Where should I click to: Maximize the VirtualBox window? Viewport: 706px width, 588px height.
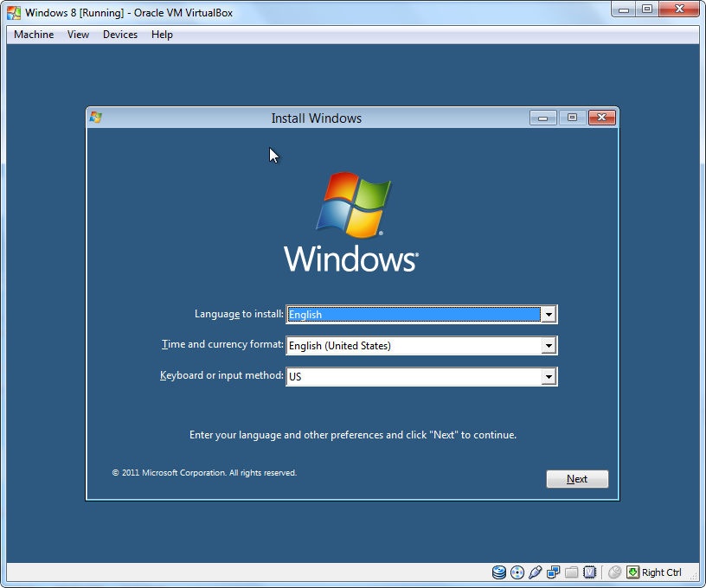click(x=647, y=10)
